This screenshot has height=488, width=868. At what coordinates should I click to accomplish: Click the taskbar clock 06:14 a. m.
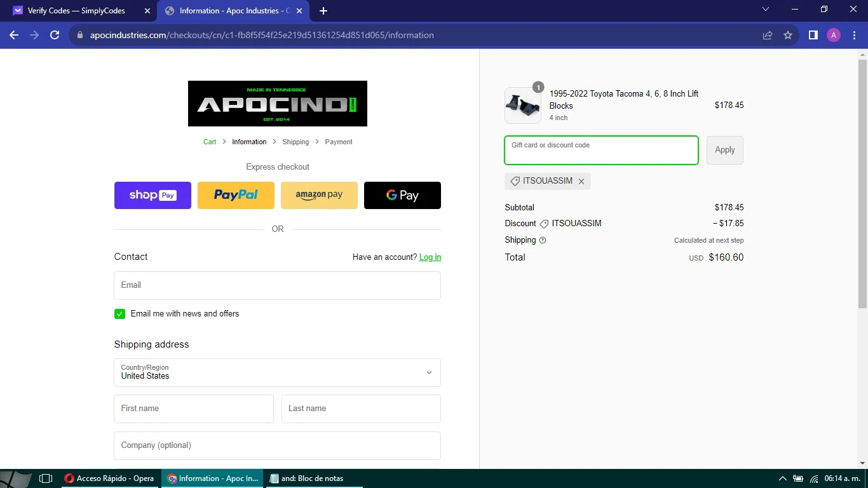coord(842,478)
